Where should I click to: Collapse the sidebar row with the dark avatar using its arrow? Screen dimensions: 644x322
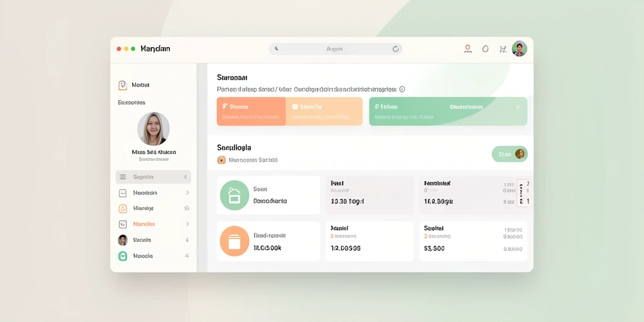point(187,240)
